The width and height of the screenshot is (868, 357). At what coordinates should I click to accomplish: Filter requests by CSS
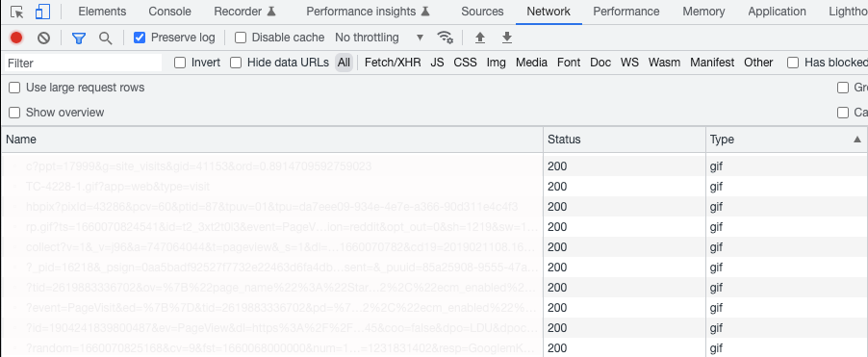pos(465,63)
